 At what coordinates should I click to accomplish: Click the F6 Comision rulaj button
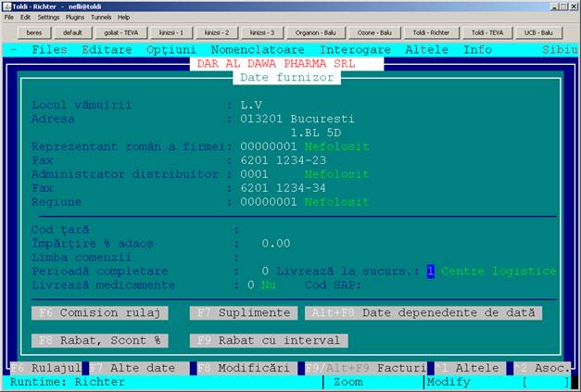pyautogui.click(x=100, y=312)
